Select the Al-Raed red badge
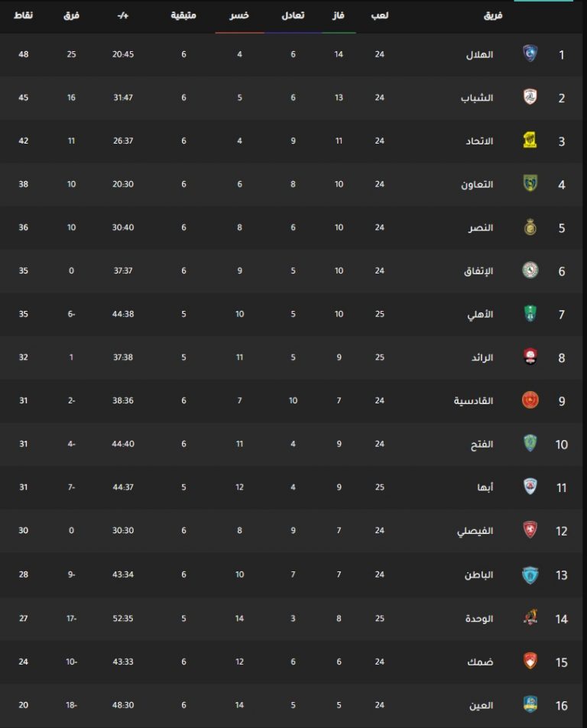The height and width of the screenshot is (728, 587). [530, 357]
